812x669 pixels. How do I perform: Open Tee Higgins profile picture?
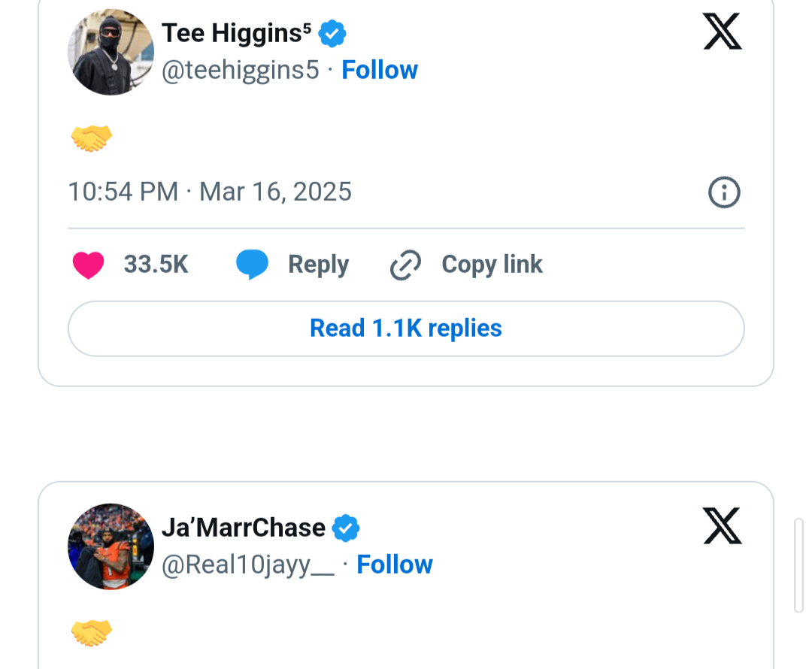click(111, 52)
